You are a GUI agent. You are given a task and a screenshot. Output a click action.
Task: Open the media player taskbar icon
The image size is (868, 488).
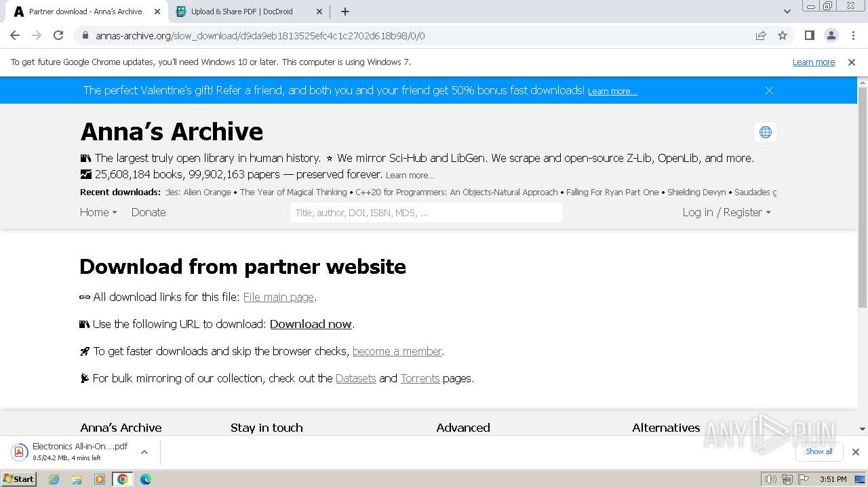click(100, 479)
